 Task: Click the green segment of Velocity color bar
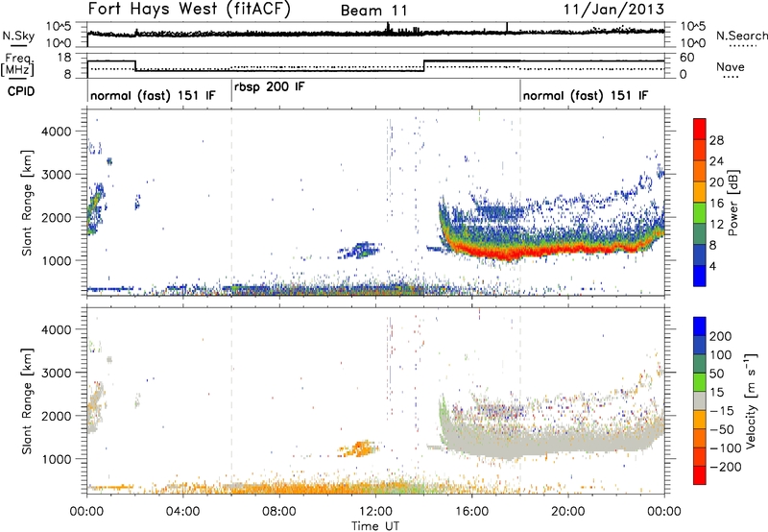(x=700, y=382)
